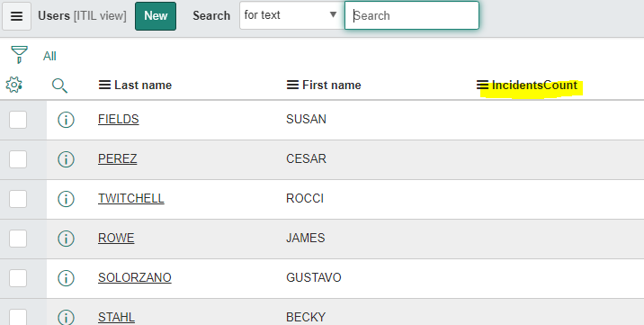Open the IncidentsCount column options menu
The width and height of the screenshot is (644, 325).
click(x=483, y=85)
